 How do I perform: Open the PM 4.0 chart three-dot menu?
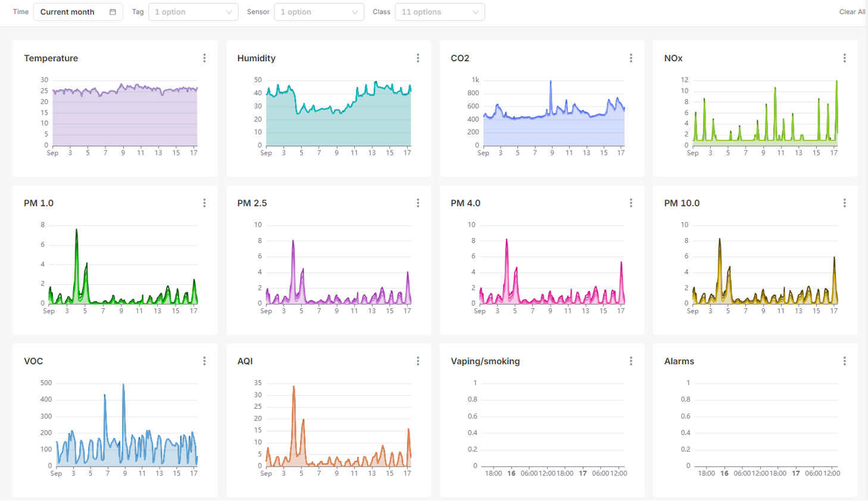coord(631,203)
